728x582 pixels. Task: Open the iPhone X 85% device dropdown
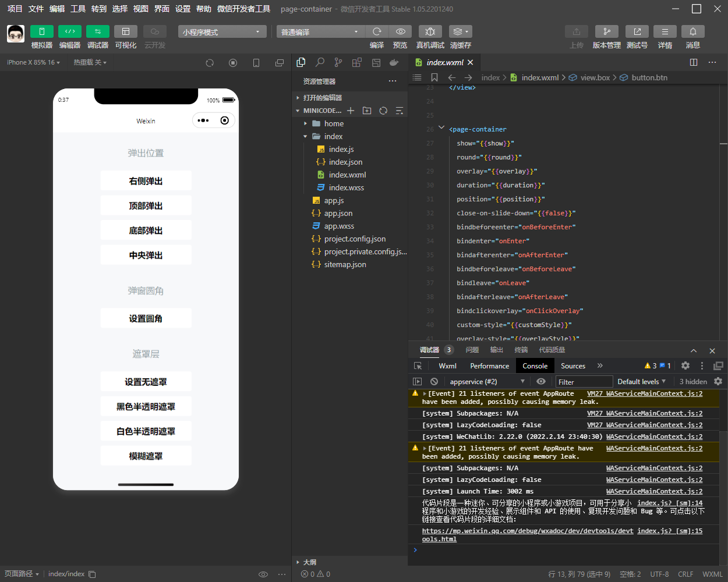coord(33,62)
